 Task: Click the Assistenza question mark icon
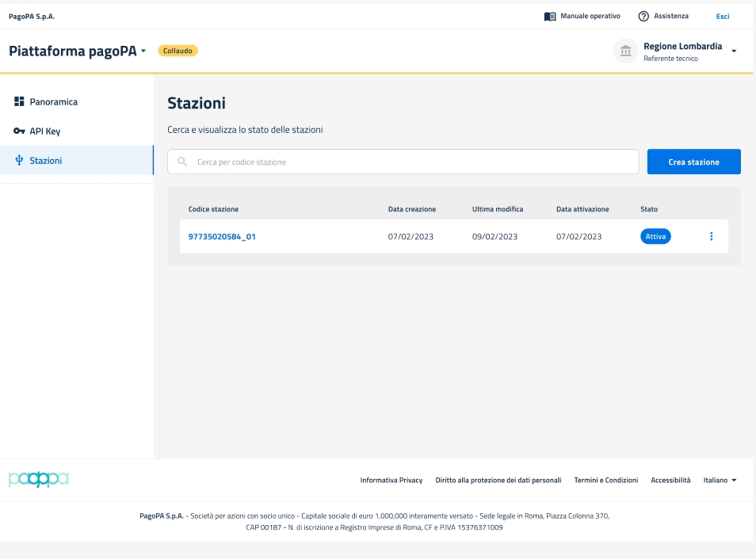[x=643, y=17]
